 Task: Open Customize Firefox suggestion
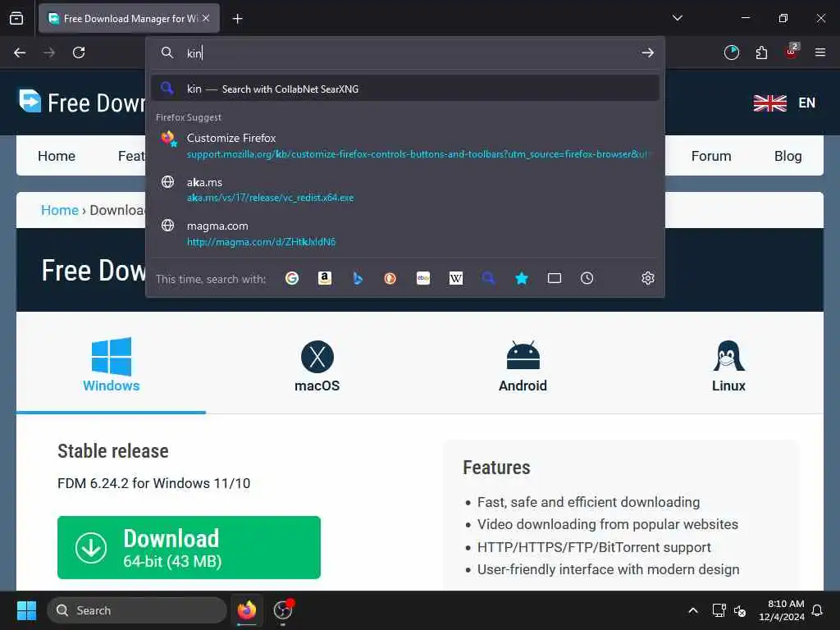pyautogui.click(x=405, y=146)
